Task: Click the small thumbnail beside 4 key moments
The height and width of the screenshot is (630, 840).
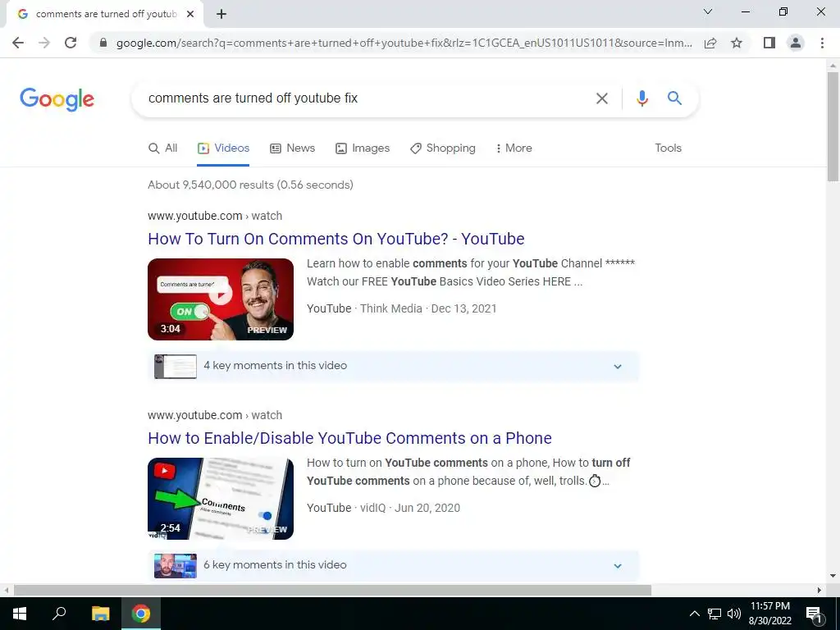Action: click(176, 367)
